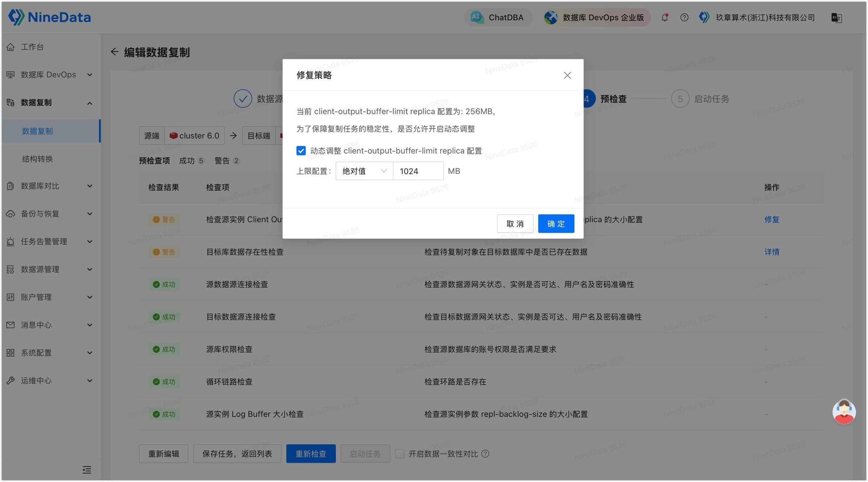
Task: Open 玖章算术(浙江)科技有限公司 account menu
Action: pos(757,17)
